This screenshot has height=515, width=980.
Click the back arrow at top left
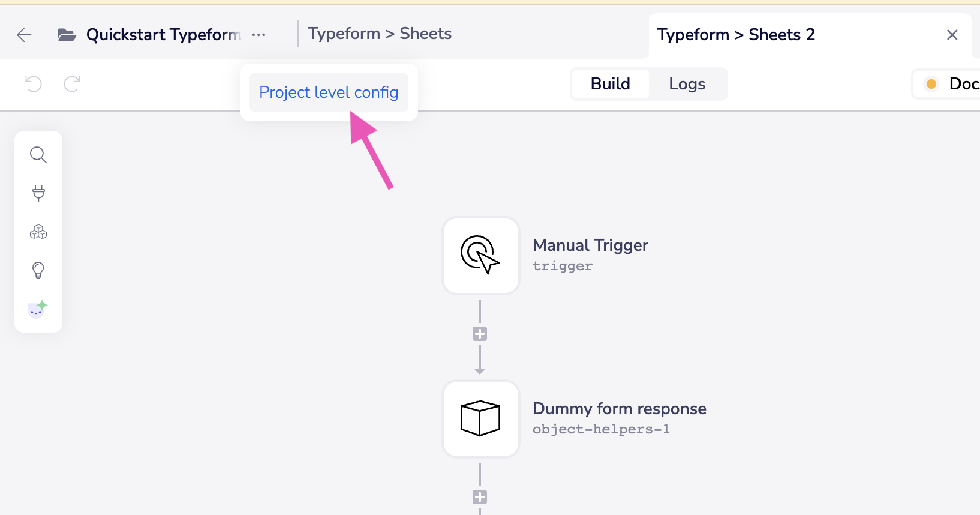[24, 34]
